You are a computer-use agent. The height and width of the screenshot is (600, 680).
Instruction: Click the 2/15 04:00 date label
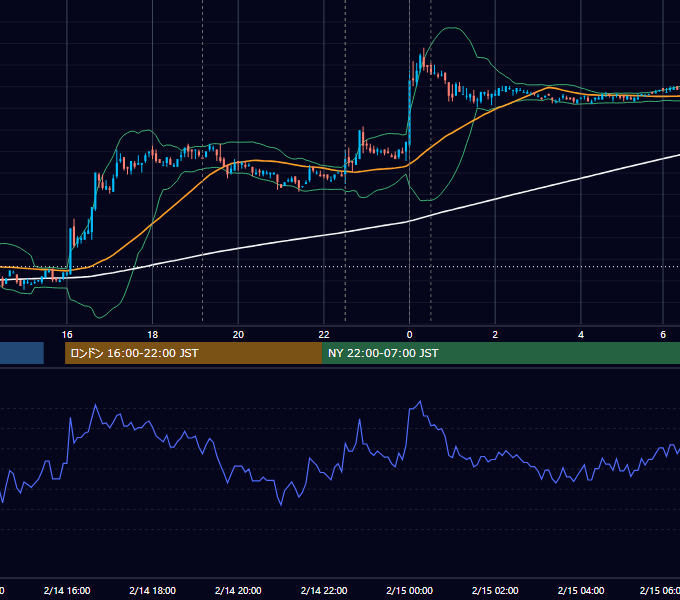pyautogui.click(x=581, y=590)
